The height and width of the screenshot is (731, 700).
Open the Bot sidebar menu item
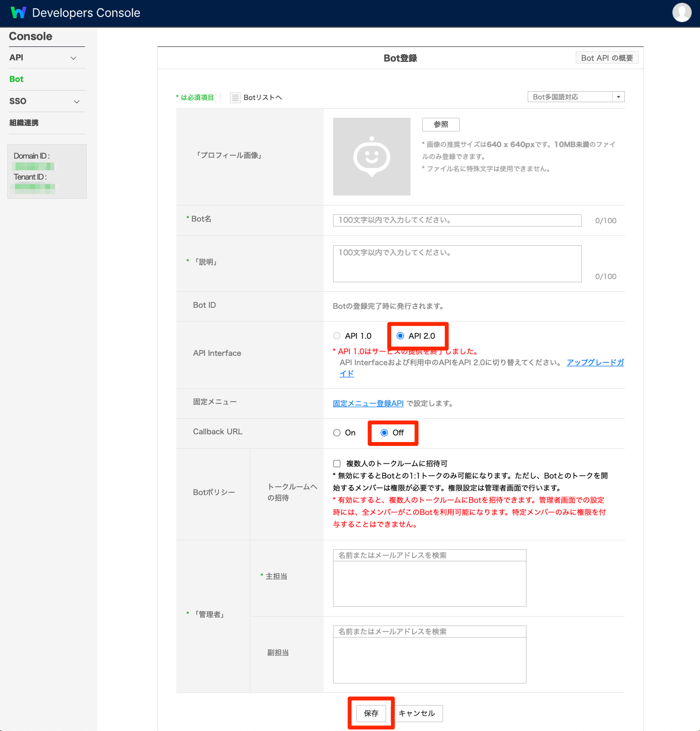[x=17, y=80]
